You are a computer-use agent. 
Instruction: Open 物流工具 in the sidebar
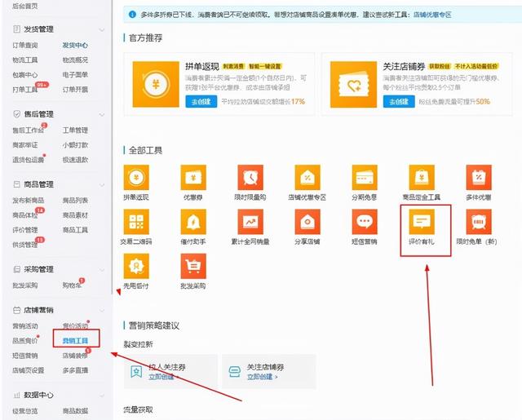tap(25, 60)
